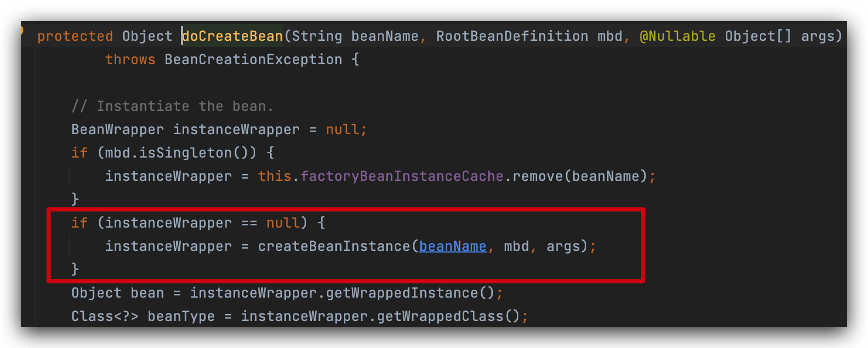
Task: Click the closing brace of the highlighted if block
Action: coord(75,269)
